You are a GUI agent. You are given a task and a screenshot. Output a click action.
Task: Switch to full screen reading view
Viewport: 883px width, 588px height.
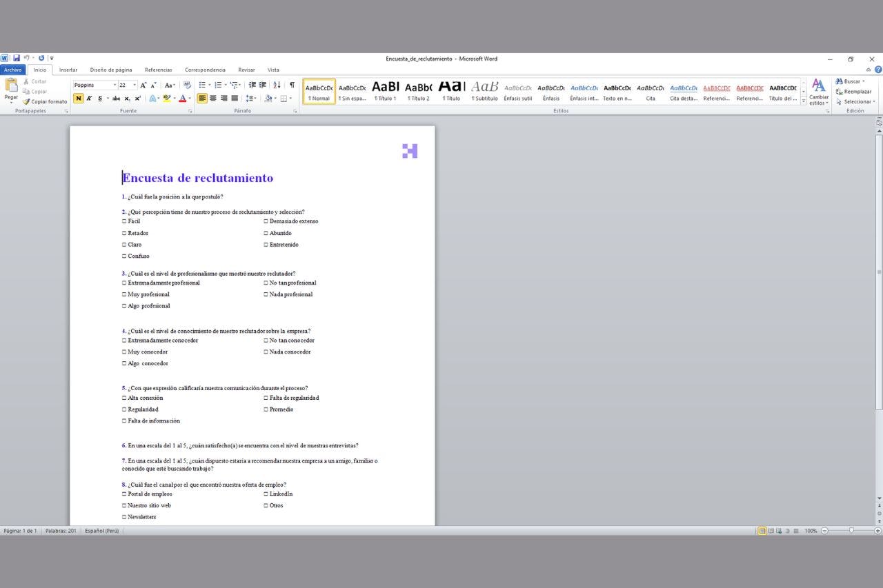coord(771,531)
